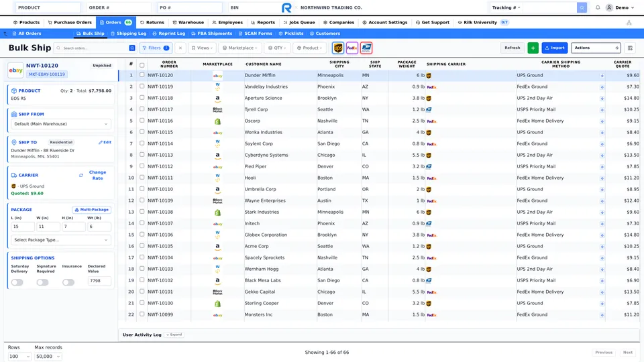This screenshot has width=644, height=362.
Task: Click the Amazon marketplace icon for NWT-10118
Action: (217, 98)
